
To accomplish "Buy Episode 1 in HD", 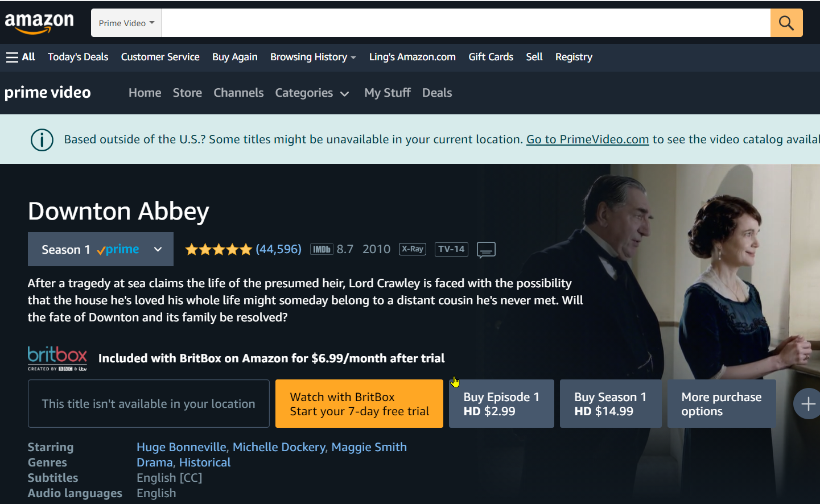I will (x=501, y=404).
